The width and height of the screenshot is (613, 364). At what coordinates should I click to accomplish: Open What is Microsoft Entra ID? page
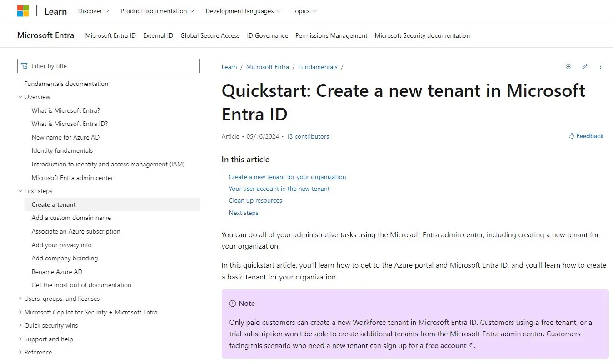pos(70,124)
